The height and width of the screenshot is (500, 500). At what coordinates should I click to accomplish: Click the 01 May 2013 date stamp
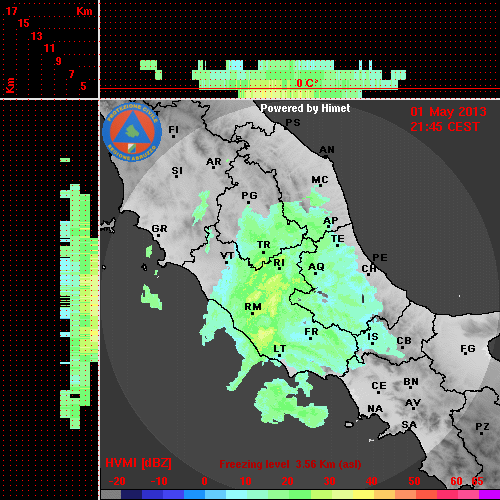coord(448,112)
